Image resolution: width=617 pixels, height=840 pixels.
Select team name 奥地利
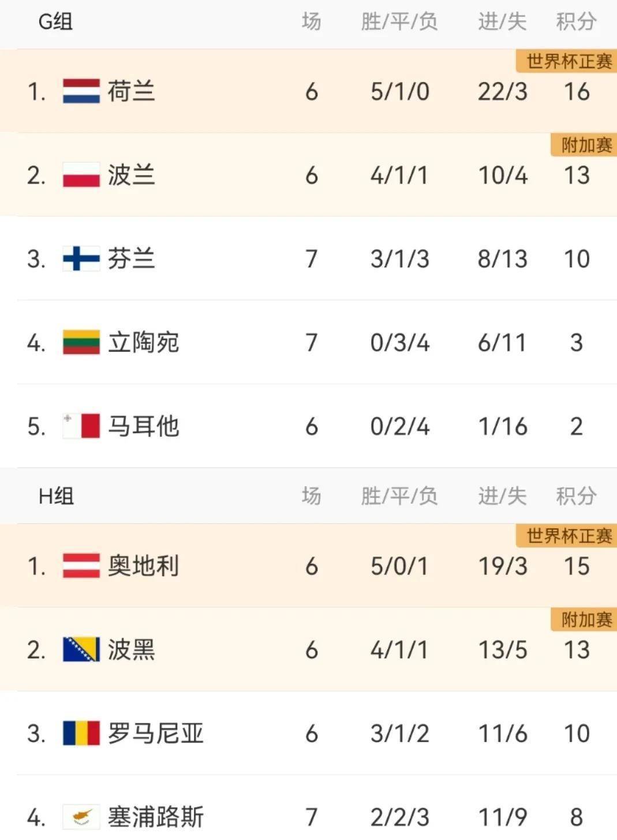click(143, 566)
